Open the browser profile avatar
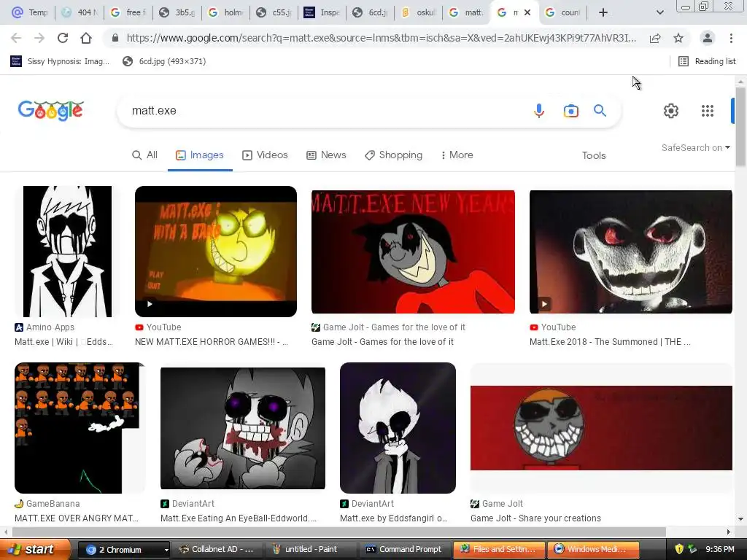 [708, 38]
